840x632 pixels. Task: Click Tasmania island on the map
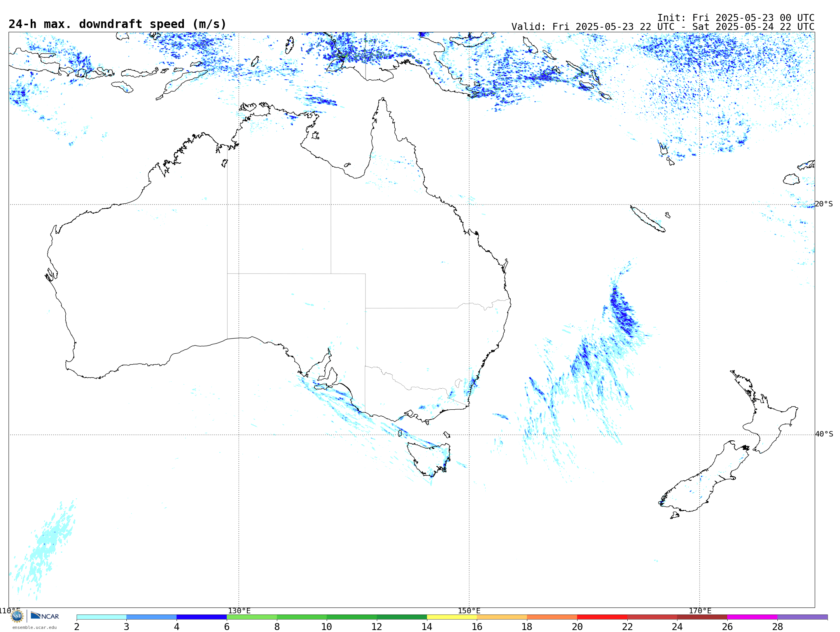coord(430,459)
